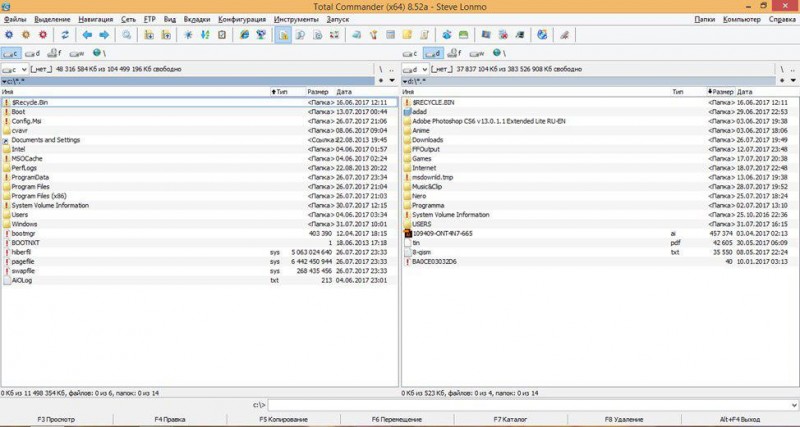Click the clipboard checklist toolbar icon
The width and height of the screenshot is (800, 427).
click(x=222, y=35)
